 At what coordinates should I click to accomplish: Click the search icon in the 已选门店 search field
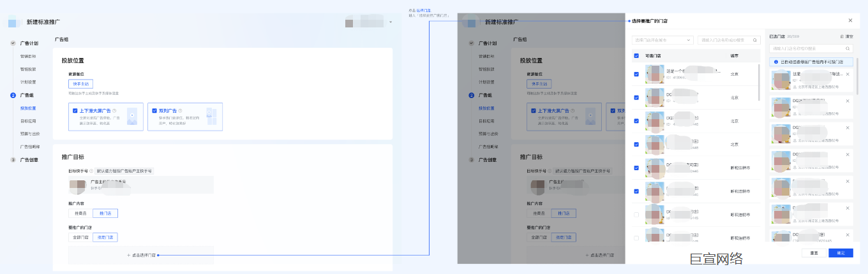click(x=848, y=48)
